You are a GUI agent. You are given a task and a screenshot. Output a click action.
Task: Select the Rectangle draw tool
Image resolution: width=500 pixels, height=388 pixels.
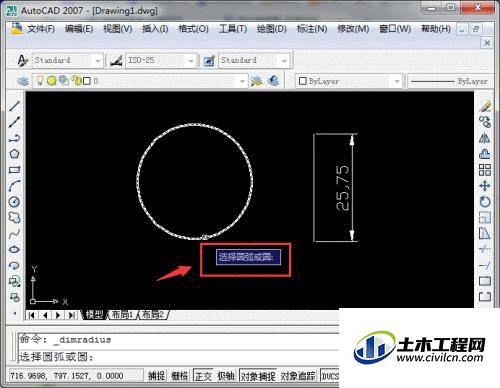14,170
